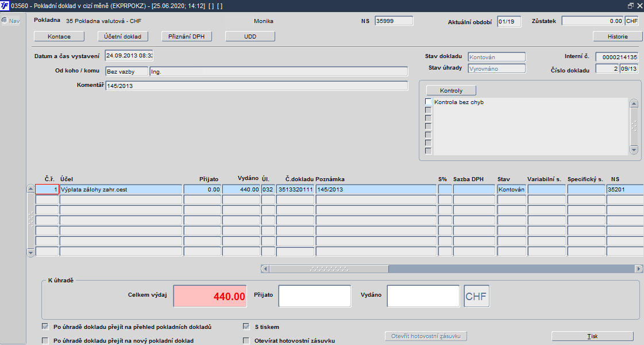Click the CHF currency box in K úhradě
The height and width of the screenshot is (345, 644).
[x=476, y=296]
